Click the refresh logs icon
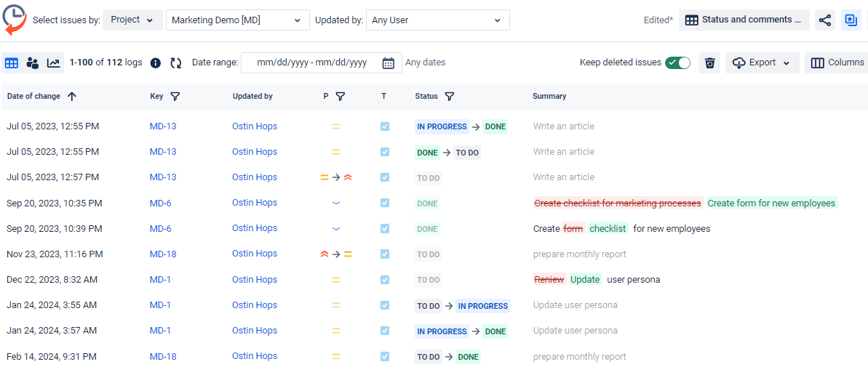868x367 pixels. pyautogui.click(x=176, y=63)
